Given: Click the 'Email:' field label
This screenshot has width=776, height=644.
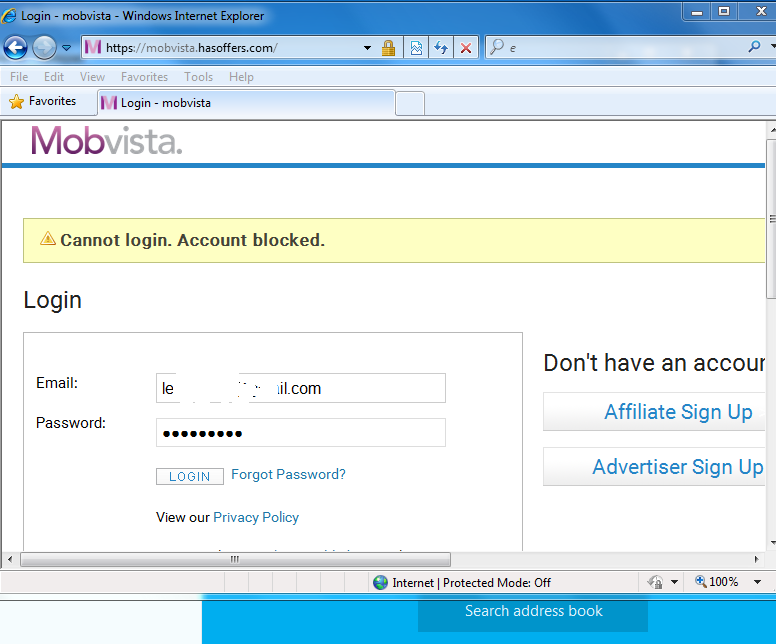Looking at the screenshot, I should tap(57, 383).
